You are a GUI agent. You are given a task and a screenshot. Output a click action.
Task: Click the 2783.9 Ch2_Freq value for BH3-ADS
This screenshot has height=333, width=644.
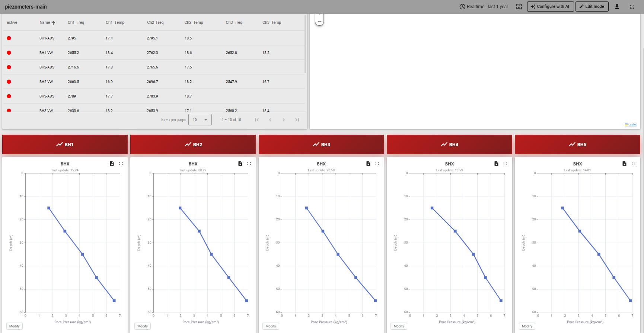tap(152, 96)
